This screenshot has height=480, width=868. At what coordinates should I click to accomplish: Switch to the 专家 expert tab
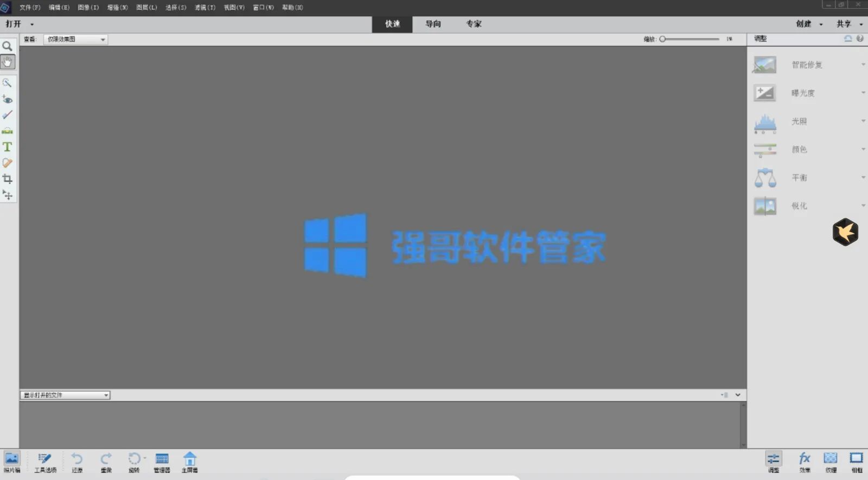coord(474,24)
